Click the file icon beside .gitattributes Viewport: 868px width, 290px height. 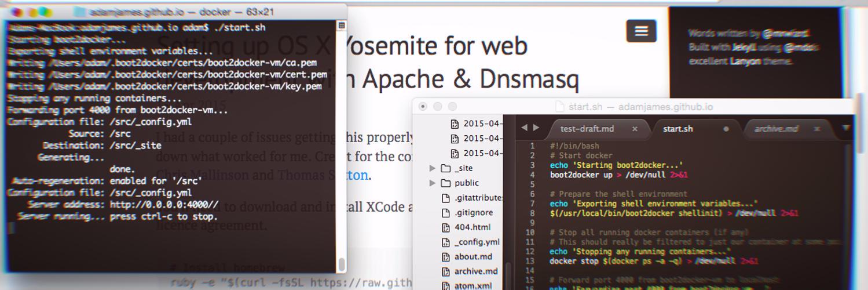[x=445, y=198]
